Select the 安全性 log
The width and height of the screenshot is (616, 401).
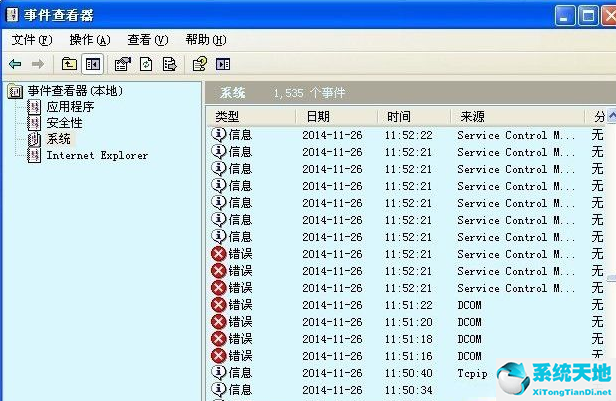coord(64,123)
